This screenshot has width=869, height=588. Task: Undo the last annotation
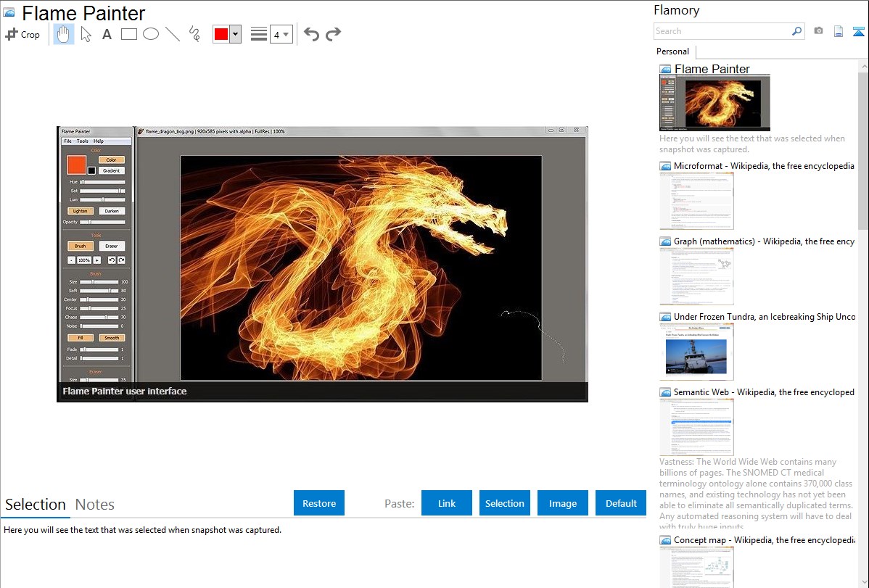311,34
